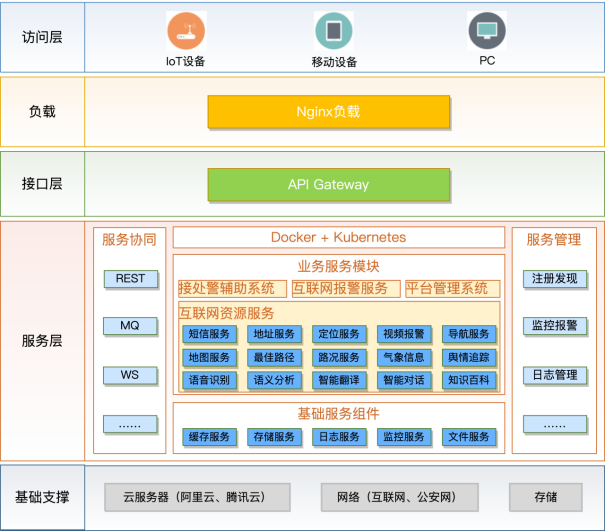Select the 短信服务 blue block
The width and height of the screenshot is (605, 532).
209,334
